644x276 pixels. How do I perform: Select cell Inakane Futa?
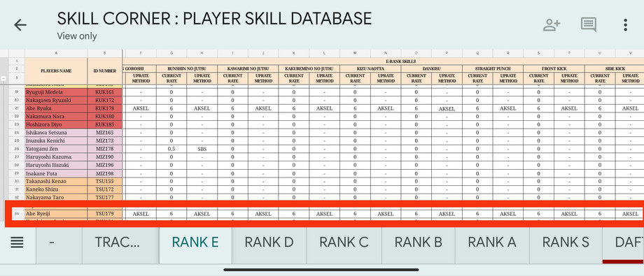click(x=56, y=173)
